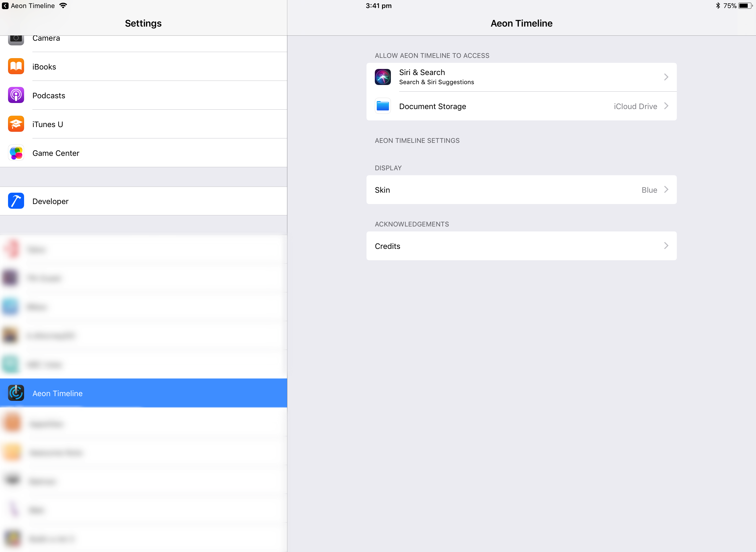Tap the iBooks app icon
The height and width of the screenshot is (552, 756).
tap(16, 66)
